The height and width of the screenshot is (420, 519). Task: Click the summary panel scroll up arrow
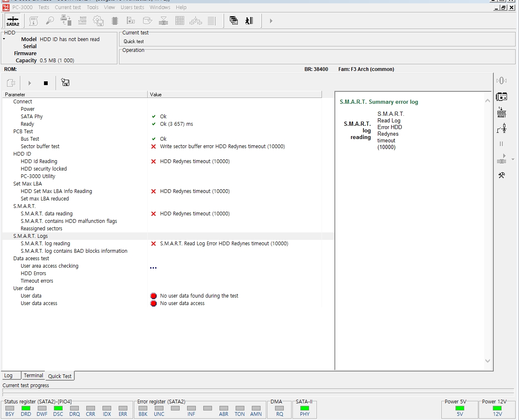tap(487, 100)
